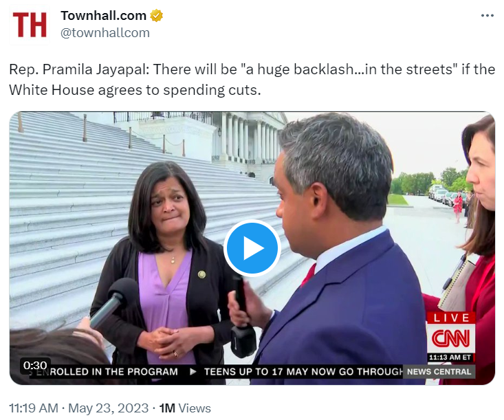The image size is (504, 420).
Task: Open the 1M Views count
Action: 185,408
